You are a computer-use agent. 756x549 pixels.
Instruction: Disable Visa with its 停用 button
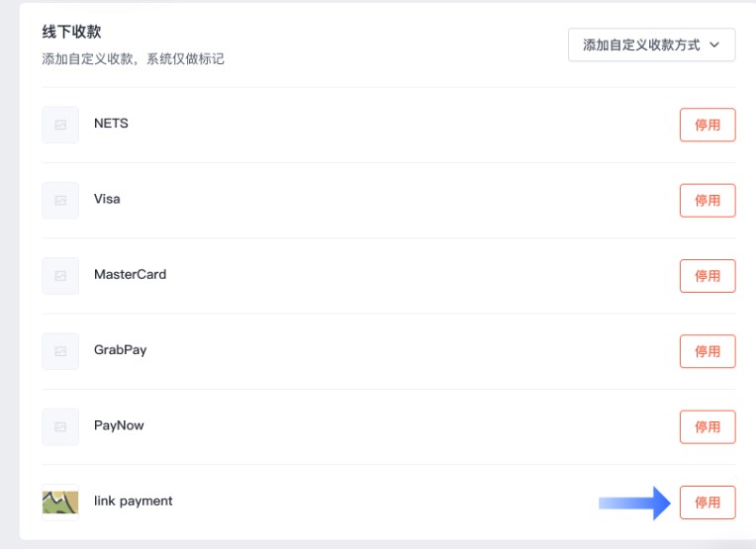pos(708,201)
